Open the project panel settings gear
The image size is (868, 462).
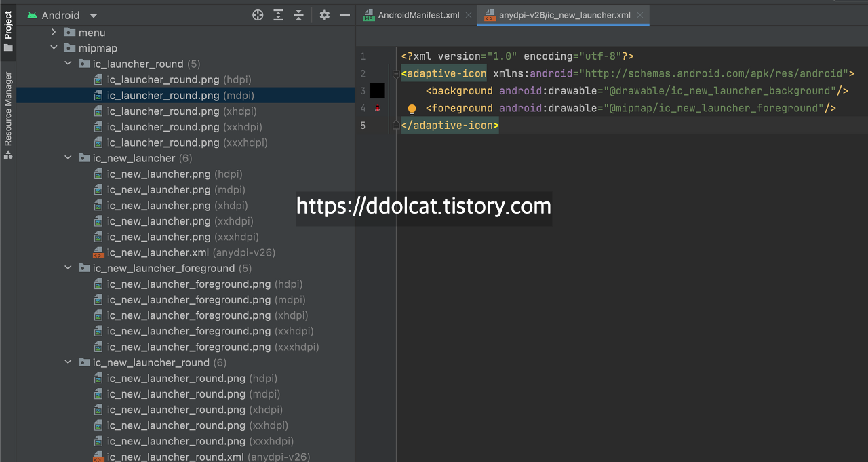[325, 15]
